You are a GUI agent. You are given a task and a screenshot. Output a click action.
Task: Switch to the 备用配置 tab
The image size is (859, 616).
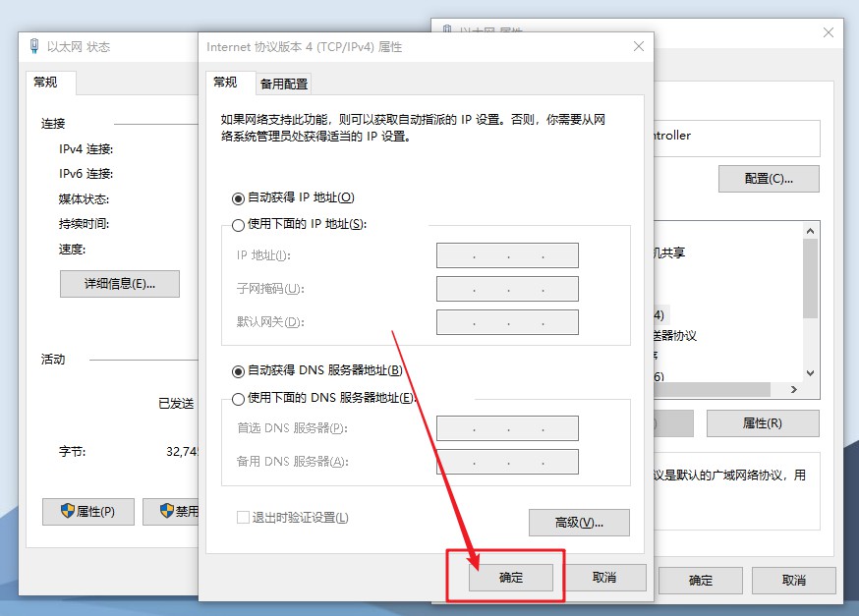(284, 83)
